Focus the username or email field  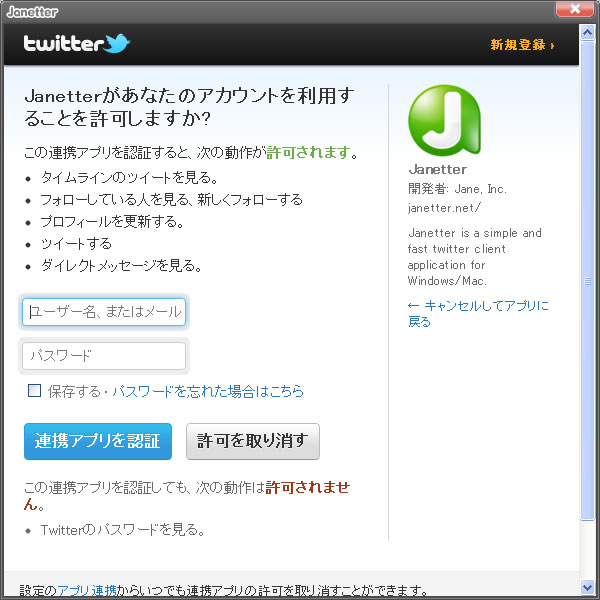(x=104, y=312)
